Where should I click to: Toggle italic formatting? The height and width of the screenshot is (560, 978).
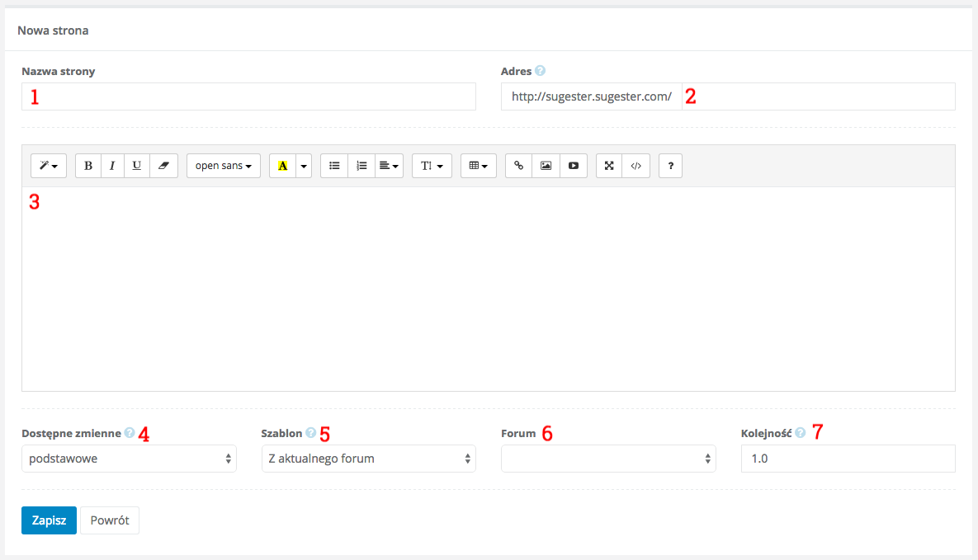point(112,166)
